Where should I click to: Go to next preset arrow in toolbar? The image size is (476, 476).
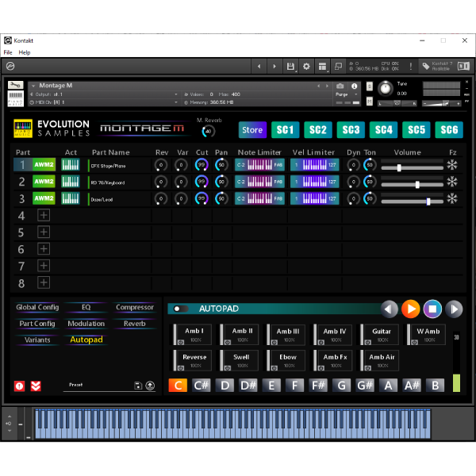click(x=274, y=66)
